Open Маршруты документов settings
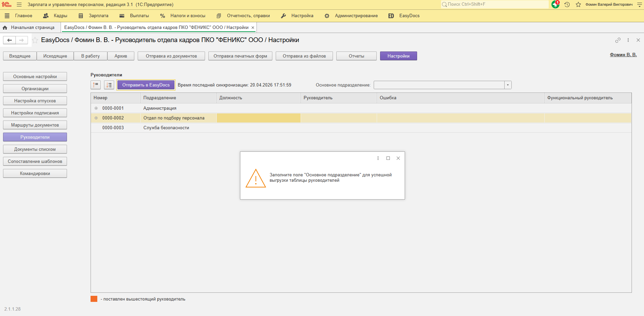The image size is (644, 316). coord(35,125)
